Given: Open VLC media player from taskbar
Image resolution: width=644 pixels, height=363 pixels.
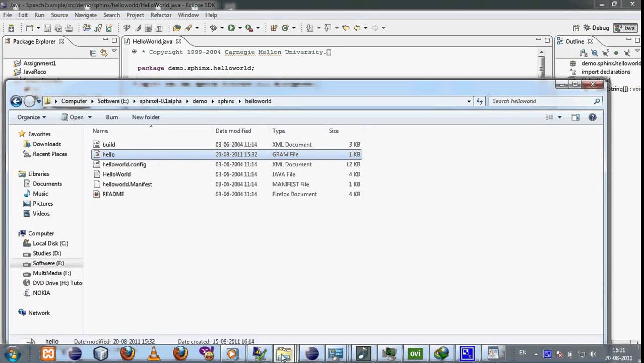Looking at the screenshot, I should pos(154,353).
